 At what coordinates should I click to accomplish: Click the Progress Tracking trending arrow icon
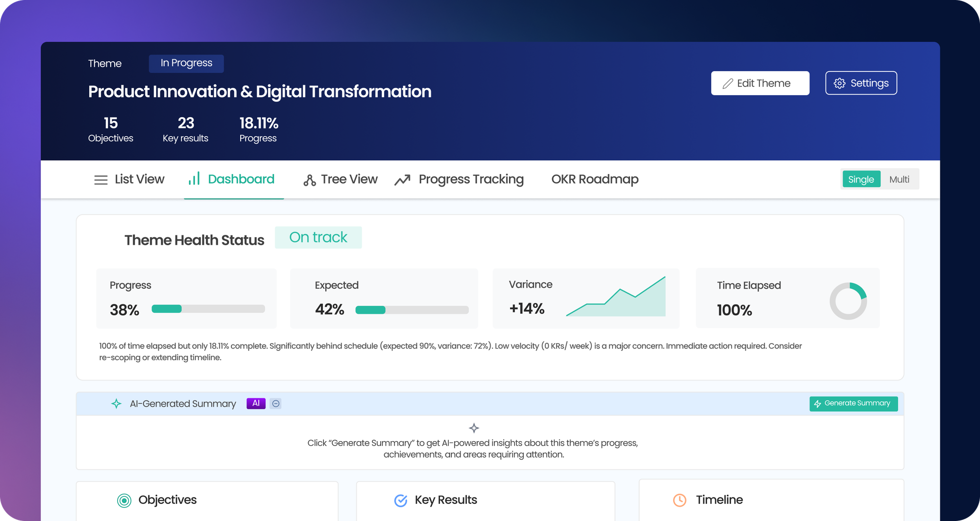[402, 179]
